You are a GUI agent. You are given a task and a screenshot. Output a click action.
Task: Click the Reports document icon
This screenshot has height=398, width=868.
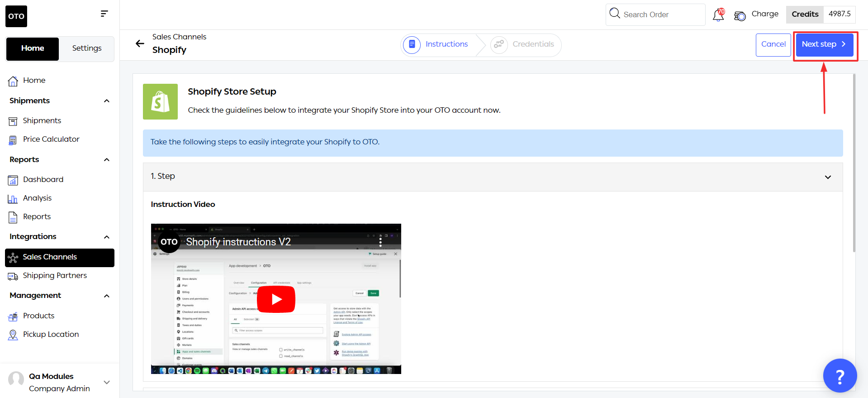[13, 217]
